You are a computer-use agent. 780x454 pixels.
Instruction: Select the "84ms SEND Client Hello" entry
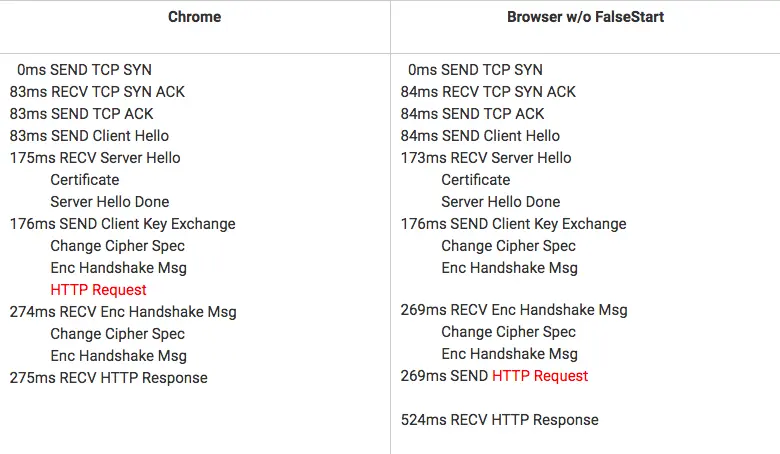tap(480, 136)
